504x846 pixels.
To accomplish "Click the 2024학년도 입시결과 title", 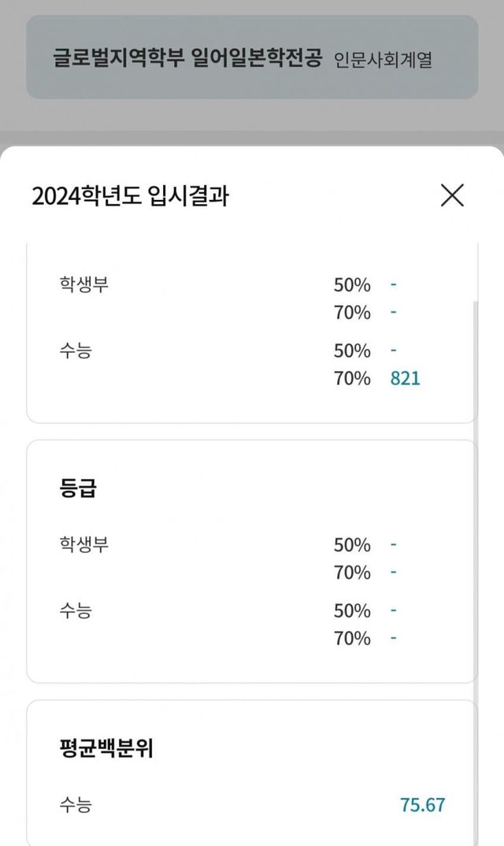I will point(130,195).
